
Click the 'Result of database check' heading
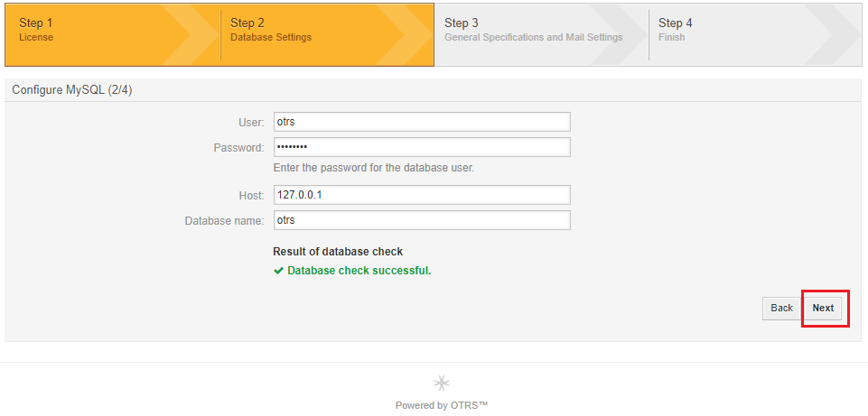tap(338, 252)
